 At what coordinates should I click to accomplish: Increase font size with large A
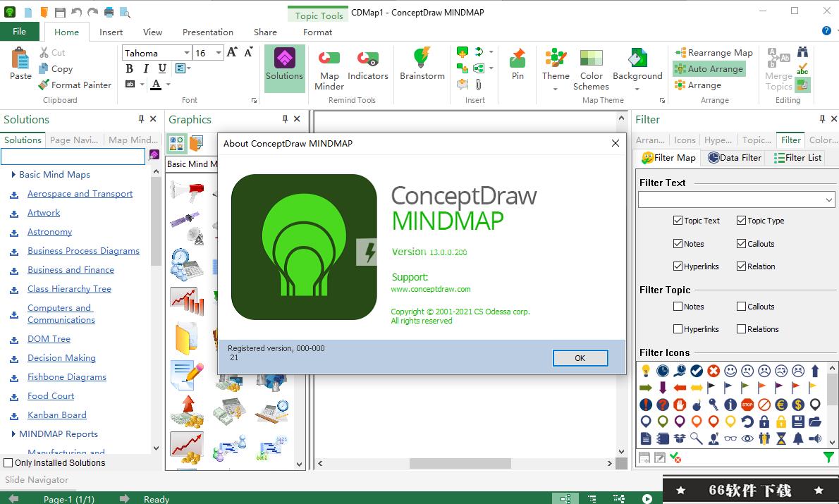point(232,52)
